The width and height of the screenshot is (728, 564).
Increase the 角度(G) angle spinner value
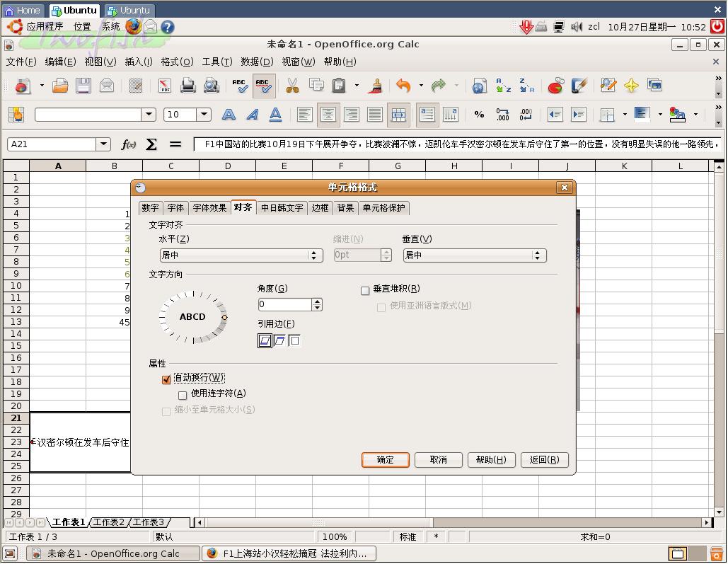click(x=317, y=301)
